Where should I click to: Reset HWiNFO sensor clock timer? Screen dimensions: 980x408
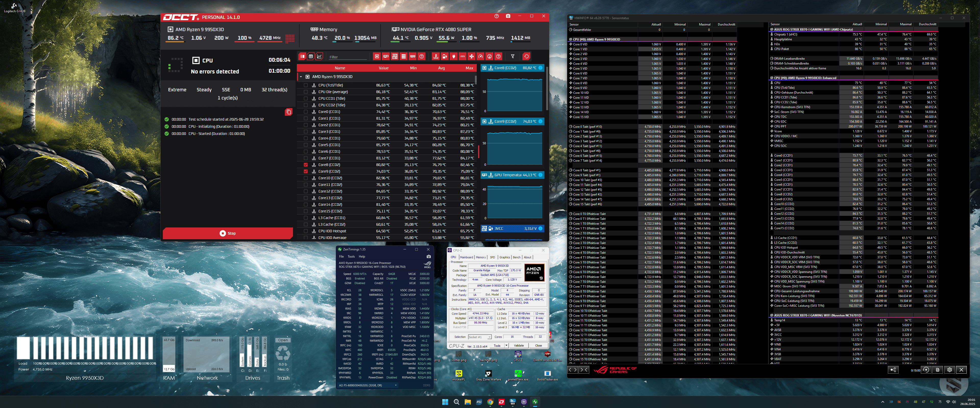pyautogui.click(x=926, y=369)
